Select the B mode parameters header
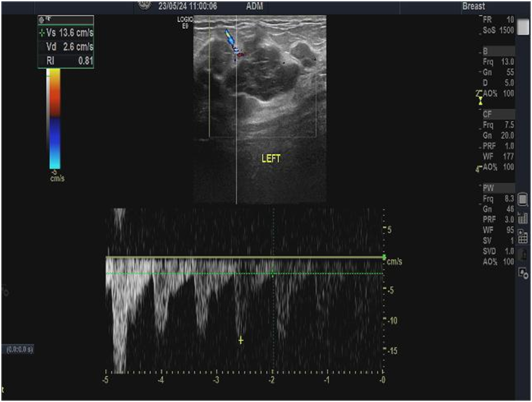The image size is (532, 402). pos(498,51)
